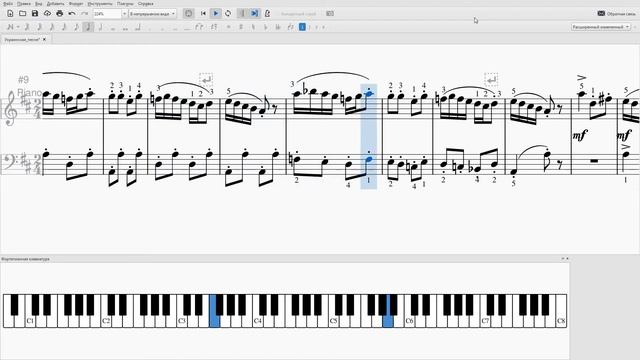Open the Format menu

(x=76, y=3)
